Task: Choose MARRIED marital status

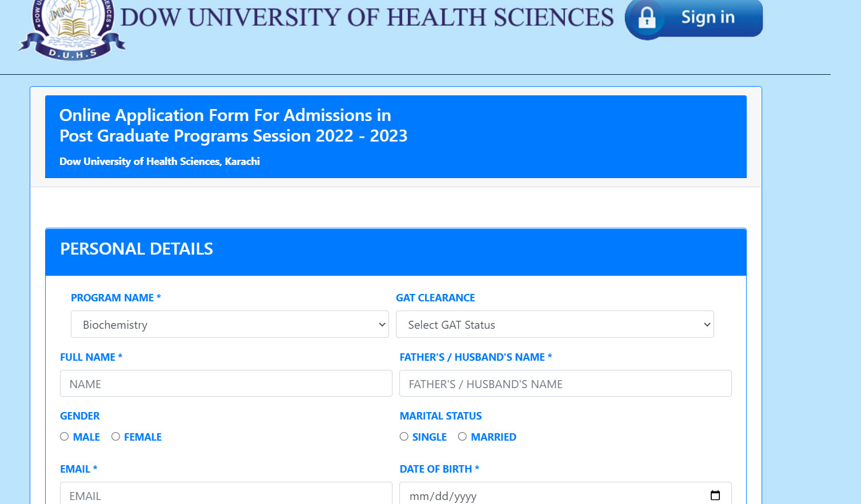Action: pos(463,436)
